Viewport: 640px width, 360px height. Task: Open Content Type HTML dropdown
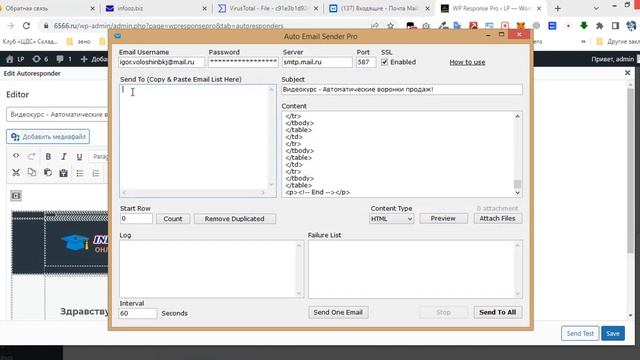point(391,219)
